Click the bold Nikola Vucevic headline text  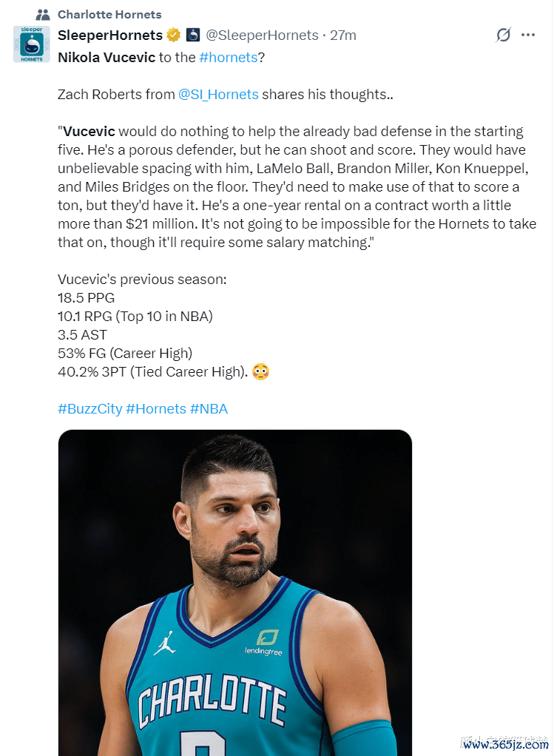coord(107,57)
